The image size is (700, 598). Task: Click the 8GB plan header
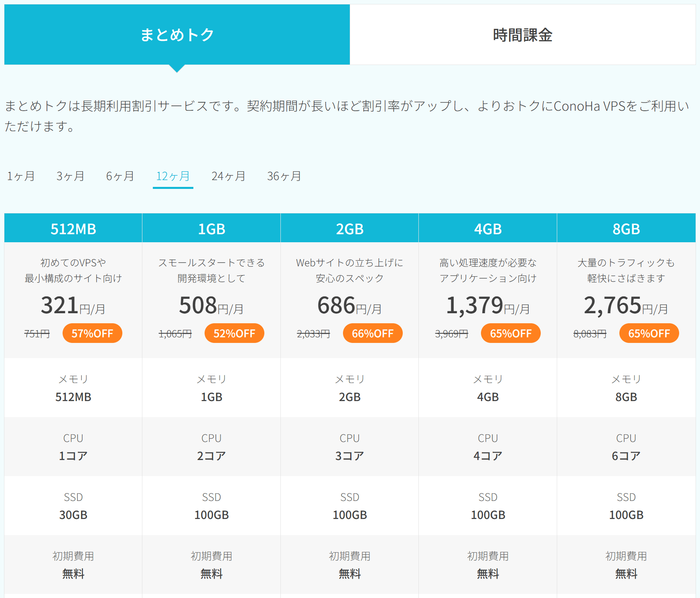(626, 229)
